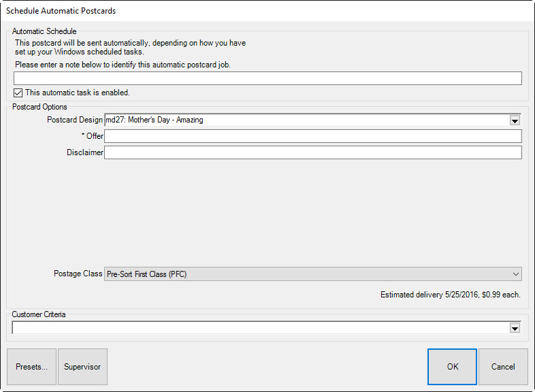Open the Postcard Design dropdown arrow
The image size is (535, 392).
[515, 120]
